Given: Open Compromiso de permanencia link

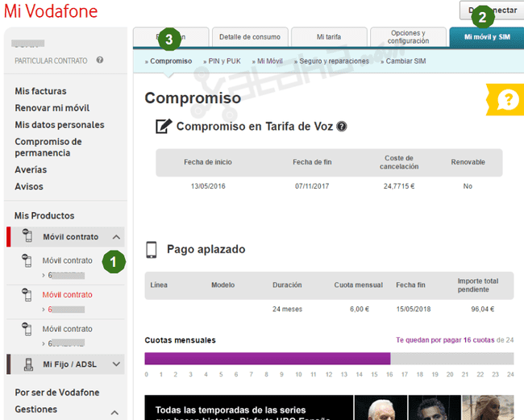Looking at the screenshot, I should pos(48,147).
